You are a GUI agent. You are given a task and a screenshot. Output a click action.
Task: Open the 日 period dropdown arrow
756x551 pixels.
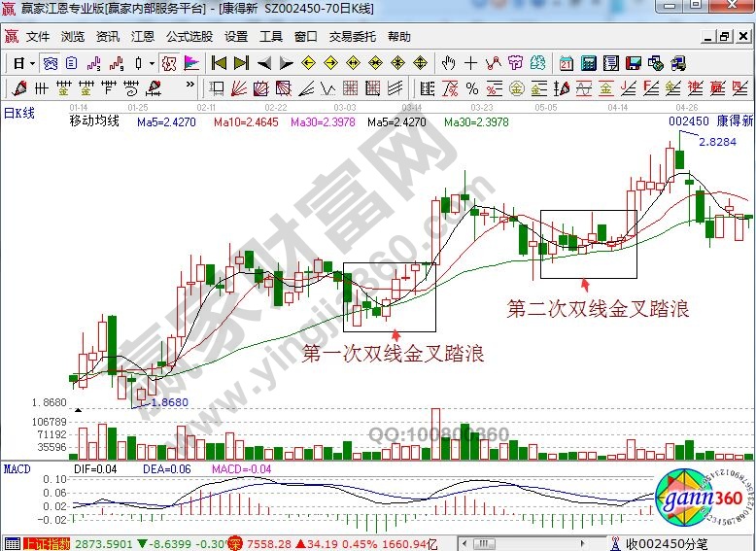32,63
